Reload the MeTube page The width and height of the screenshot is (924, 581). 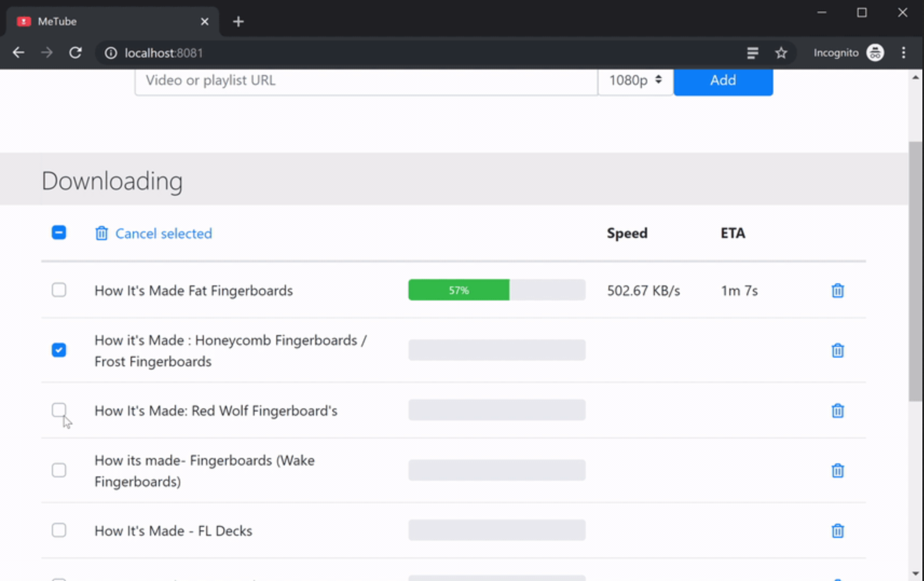tap(76, 52)
